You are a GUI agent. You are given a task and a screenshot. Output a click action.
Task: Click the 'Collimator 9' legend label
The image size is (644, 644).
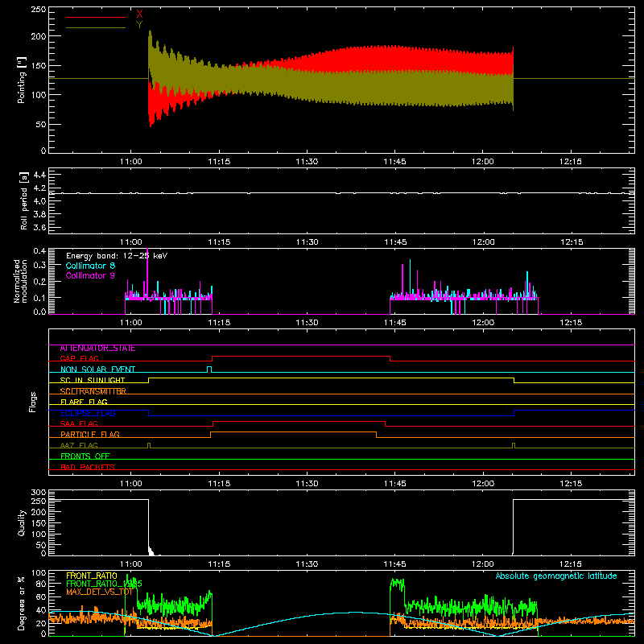(x=90, y=275)
